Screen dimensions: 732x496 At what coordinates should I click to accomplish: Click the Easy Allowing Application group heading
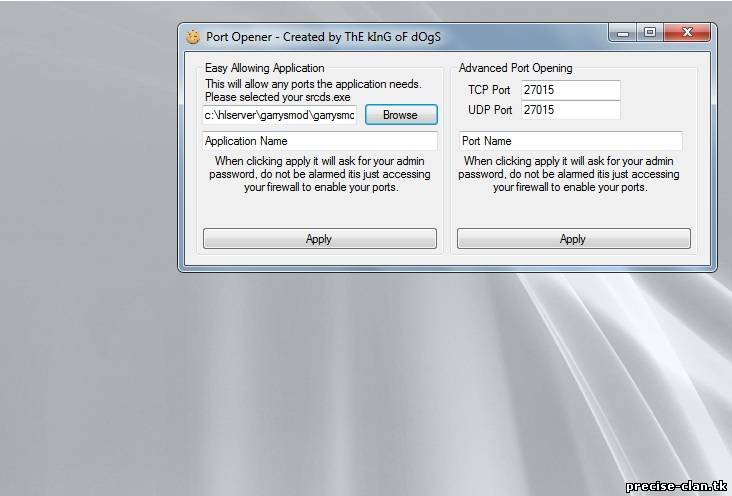264,68
